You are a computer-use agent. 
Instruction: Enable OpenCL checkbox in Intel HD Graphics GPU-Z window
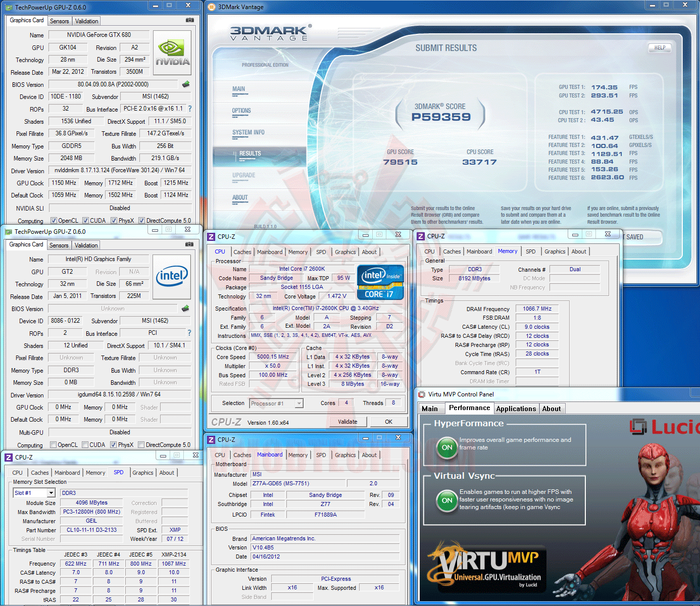[53, 445]
